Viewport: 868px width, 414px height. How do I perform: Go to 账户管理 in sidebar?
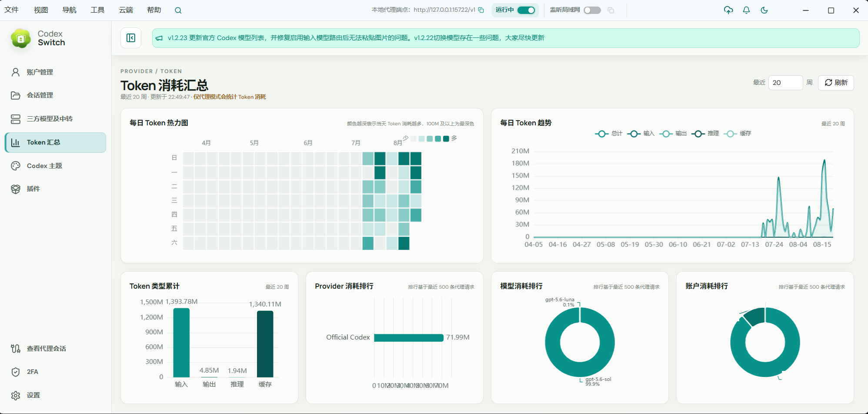tap(55, 72)
